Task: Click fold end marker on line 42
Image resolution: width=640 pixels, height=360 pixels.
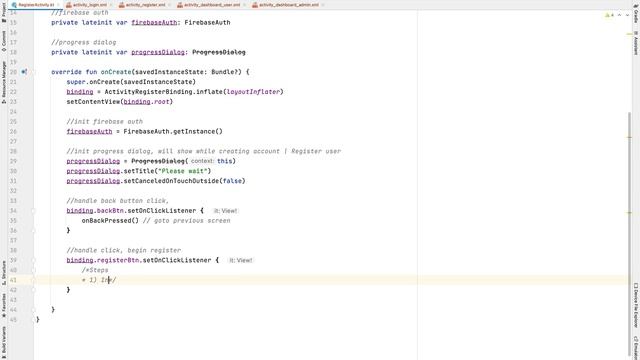Action: tap(33, 290)
